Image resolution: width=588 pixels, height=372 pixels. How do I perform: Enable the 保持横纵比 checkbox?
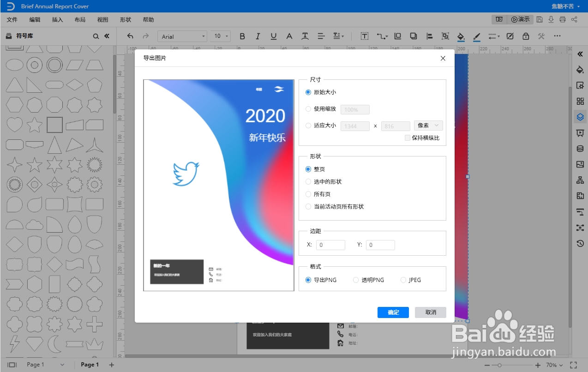(408, 138)
